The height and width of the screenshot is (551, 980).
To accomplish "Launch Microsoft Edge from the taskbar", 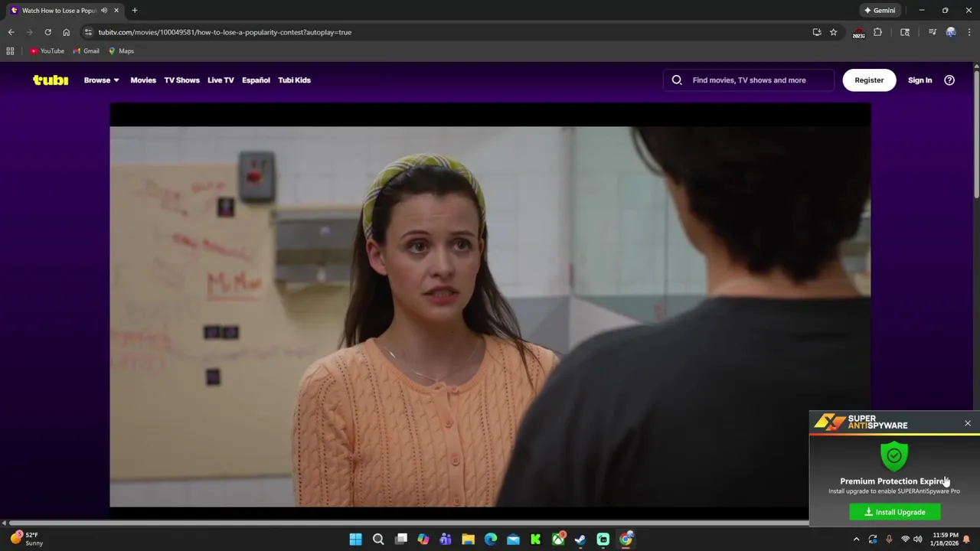I will tap(491, 540).
